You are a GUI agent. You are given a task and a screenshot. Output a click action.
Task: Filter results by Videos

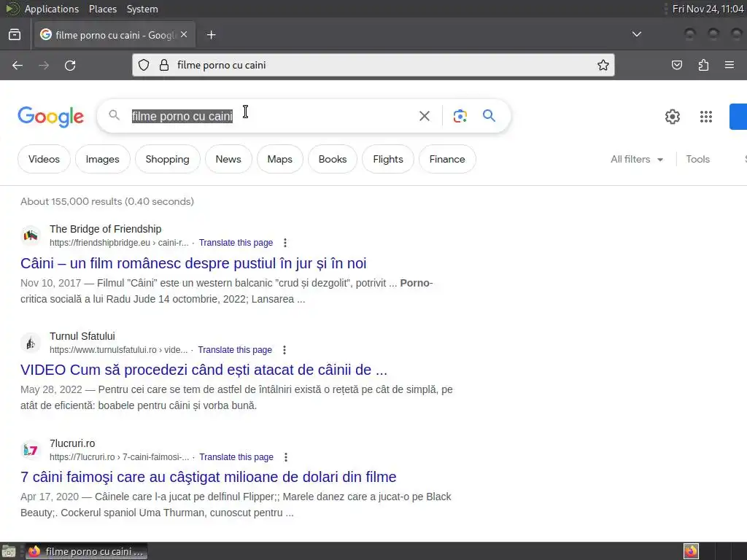(x=44, y=159)
